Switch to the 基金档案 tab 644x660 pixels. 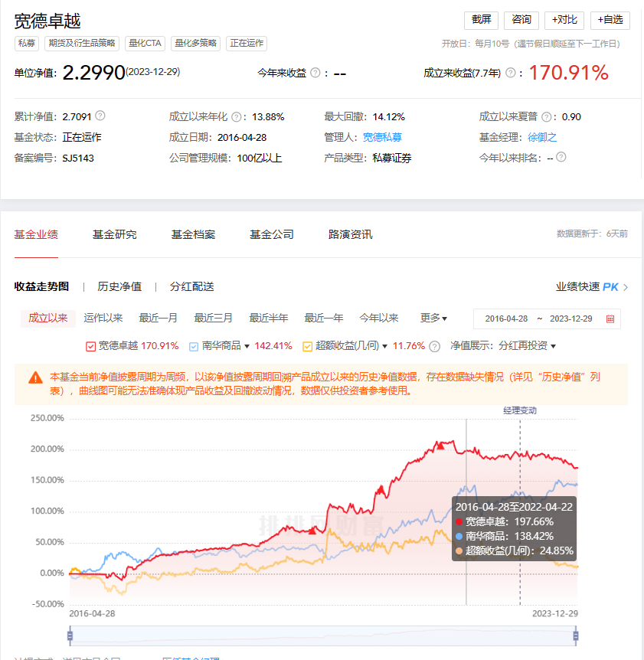tap(193, 234)
